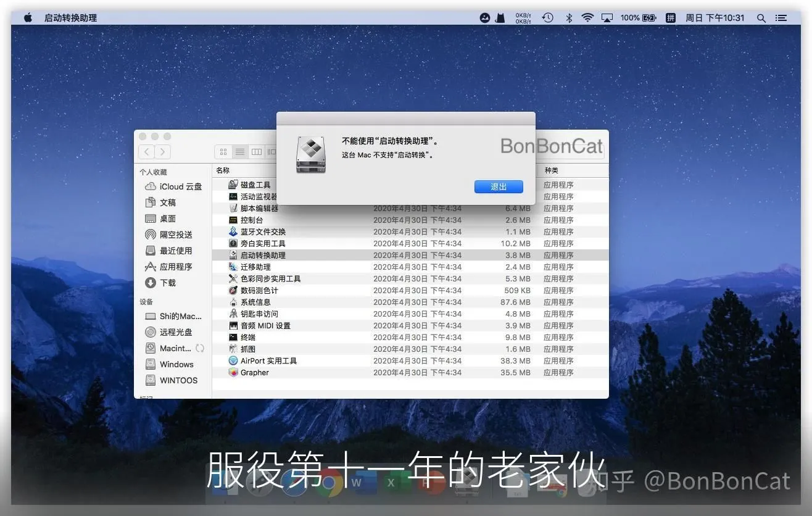Sort the Finder list by 名称 column
Screen dimensions: 812x516
[223, 170]
